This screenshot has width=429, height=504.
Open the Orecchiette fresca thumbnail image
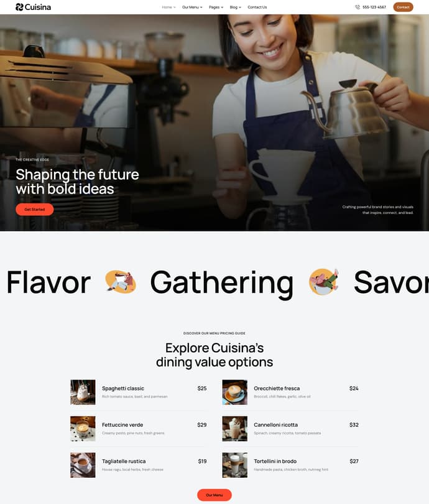point(235,392)
